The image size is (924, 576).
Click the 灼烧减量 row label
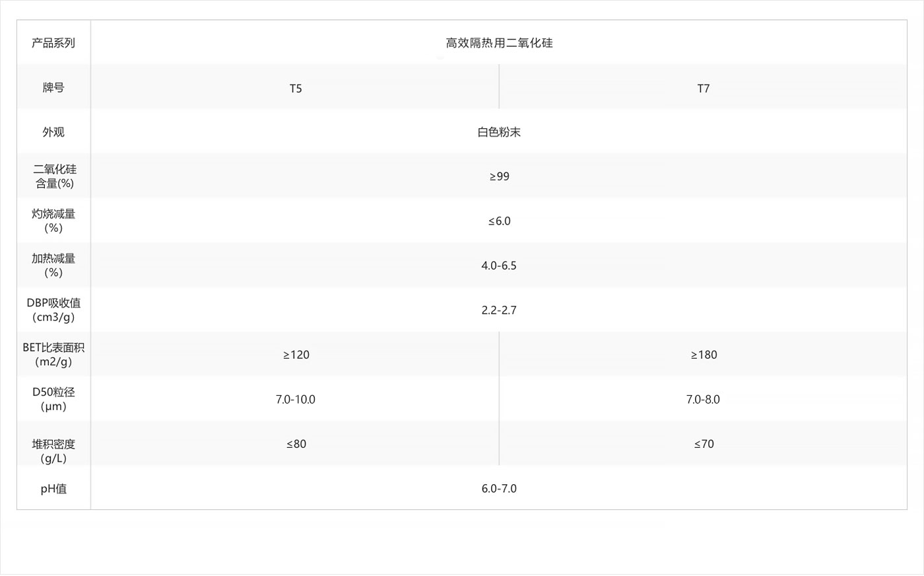tap(53, 221)
